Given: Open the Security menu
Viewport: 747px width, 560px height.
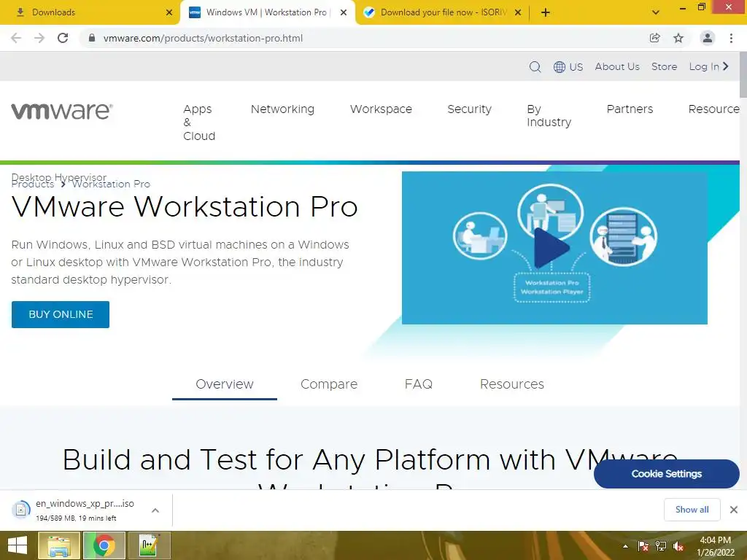Looking at the screenshot, I should [x=469, y=109].
